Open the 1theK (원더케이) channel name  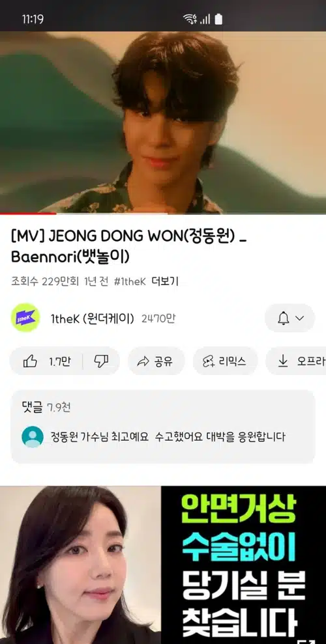pos(93,318)
